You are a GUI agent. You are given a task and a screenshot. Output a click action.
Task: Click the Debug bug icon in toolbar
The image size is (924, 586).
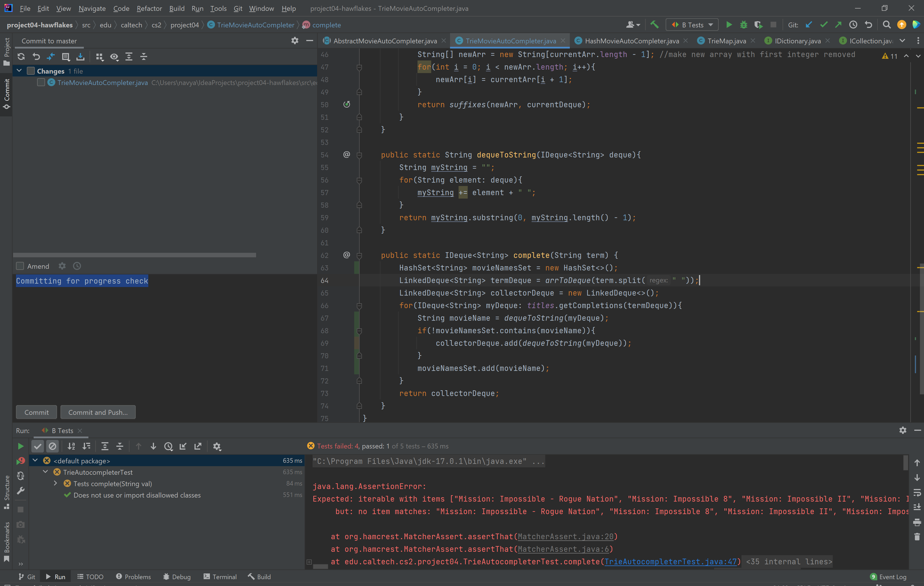pyautogui.click(x=743, y=25)
